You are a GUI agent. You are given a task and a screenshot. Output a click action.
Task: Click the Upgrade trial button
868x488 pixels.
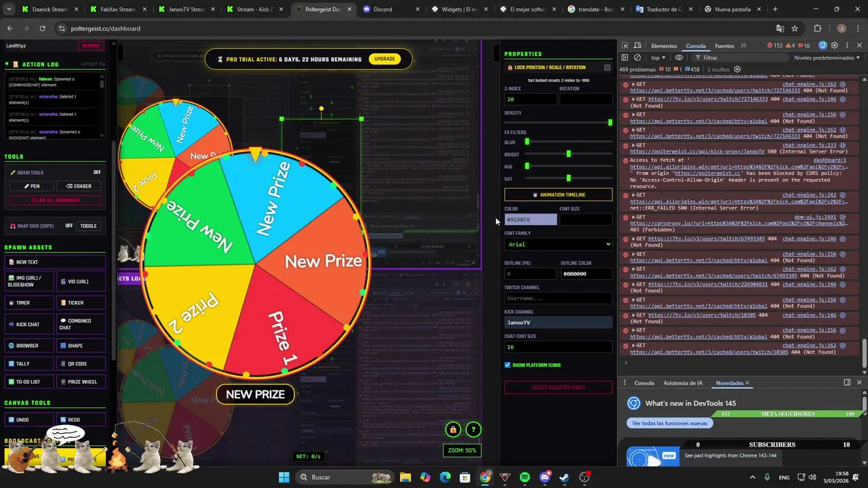pos(384,59)
